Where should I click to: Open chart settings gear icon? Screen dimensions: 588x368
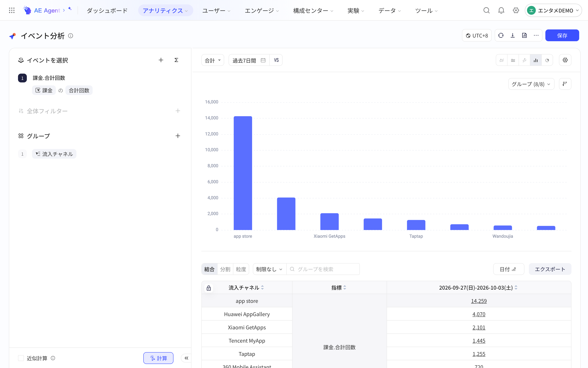tap(565, 60)
